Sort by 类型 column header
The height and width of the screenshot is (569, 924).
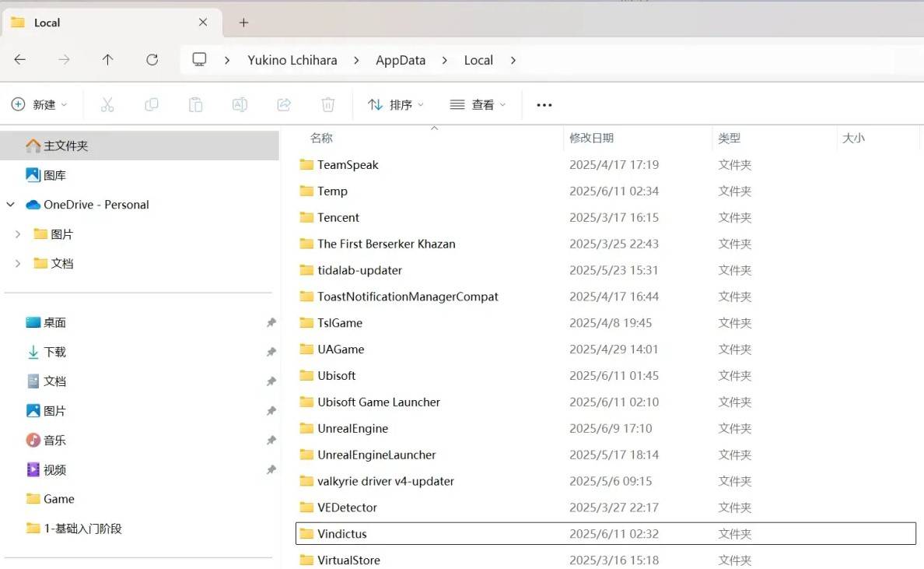pyautogui.click(x=730, y=138)
